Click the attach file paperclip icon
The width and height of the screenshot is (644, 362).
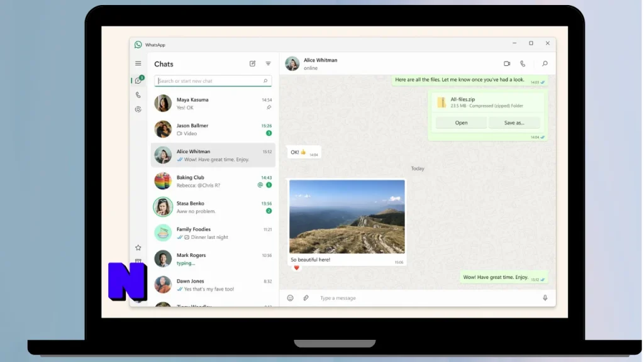306,298
